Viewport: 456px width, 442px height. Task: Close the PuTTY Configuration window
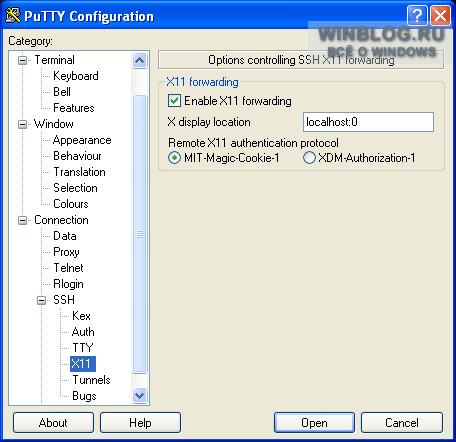click(440, 16)
